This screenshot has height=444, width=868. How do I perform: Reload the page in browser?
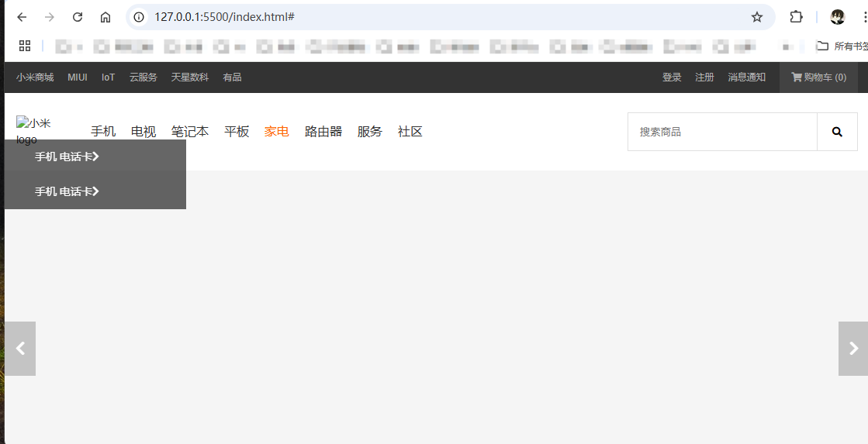78,17
